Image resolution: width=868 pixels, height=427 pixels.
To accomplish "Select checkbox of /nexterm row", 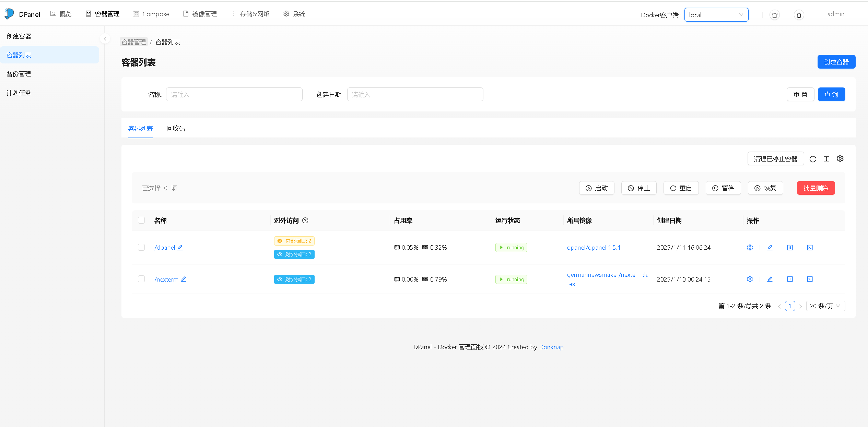I will (x=141, y=279).
